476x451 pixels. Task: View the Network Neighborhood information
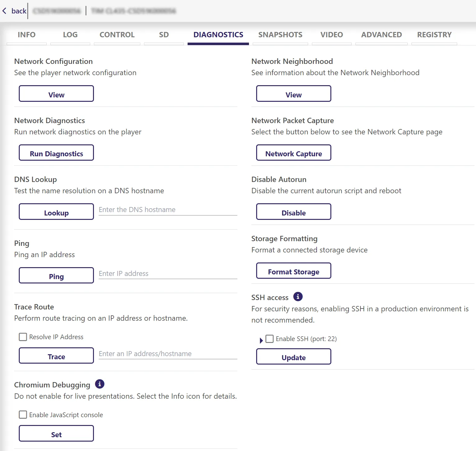(293, 94)
